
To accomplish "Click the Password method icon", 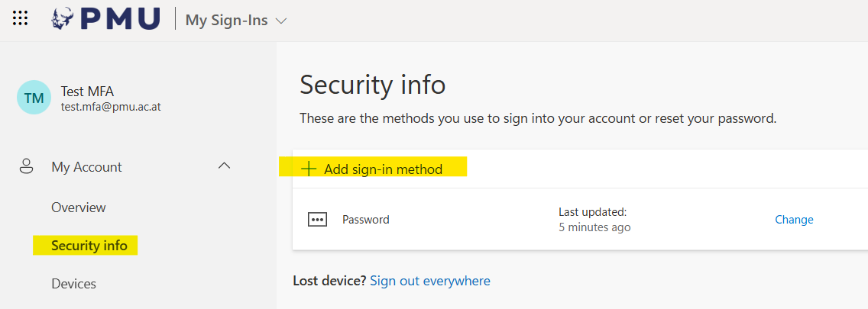I will [317, 220].
